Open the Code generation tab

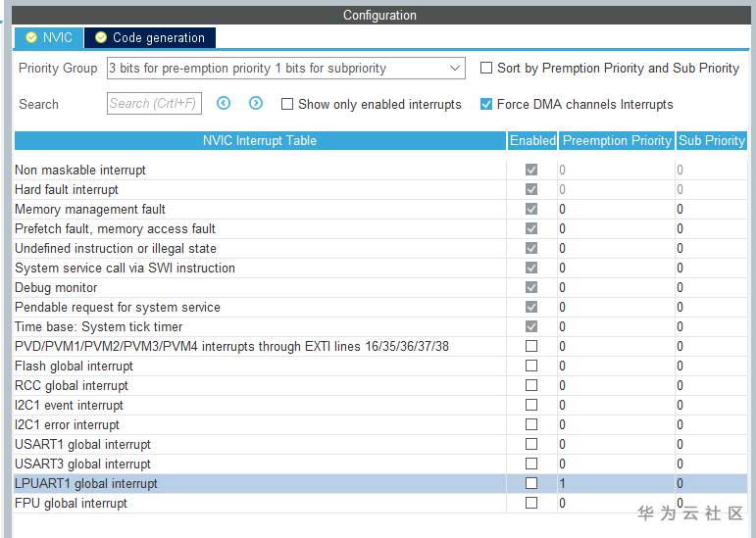[150, 37]
